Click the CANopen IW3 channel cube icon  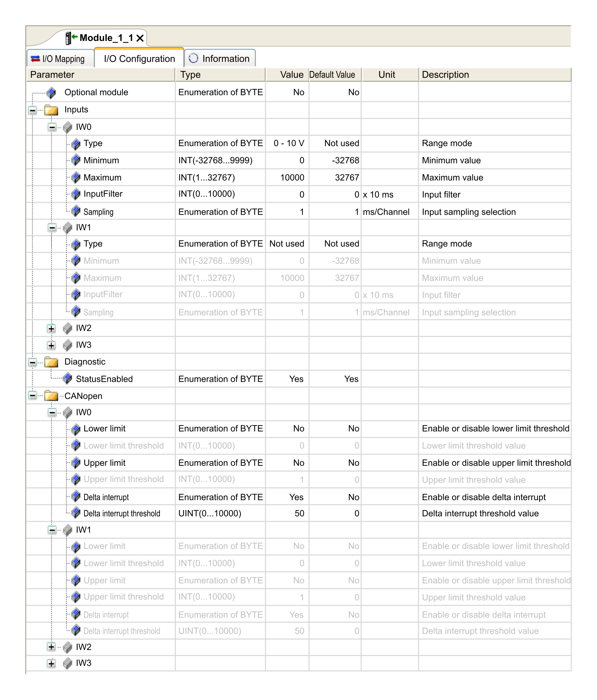tap(68, 663)
